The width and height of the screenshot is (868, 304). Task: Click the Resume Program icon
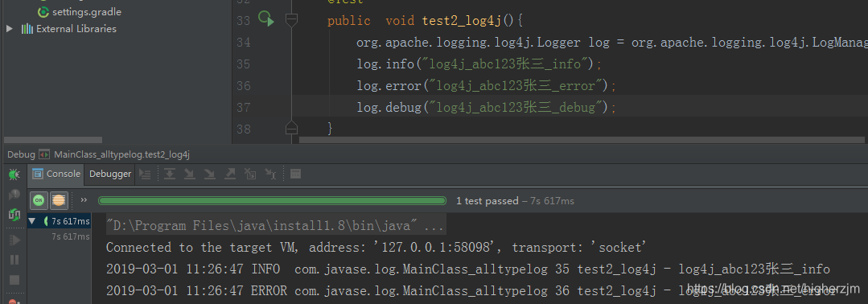point(14,240)
